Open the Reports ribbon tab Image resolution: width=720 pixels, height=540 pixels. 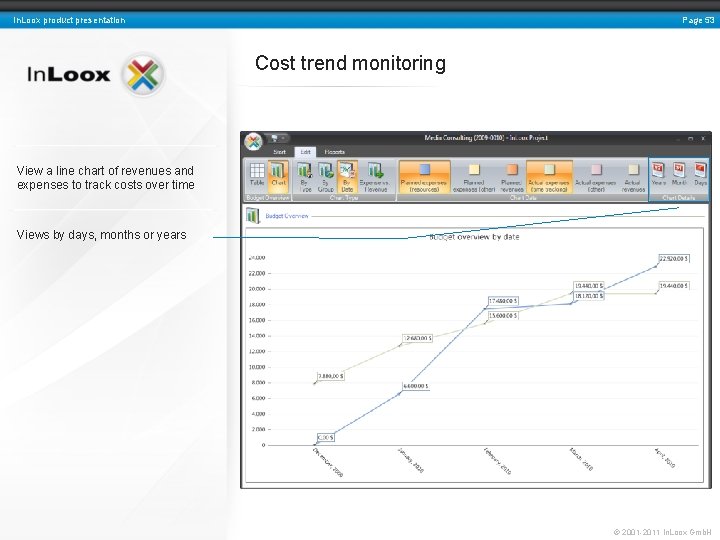point(334,152)
